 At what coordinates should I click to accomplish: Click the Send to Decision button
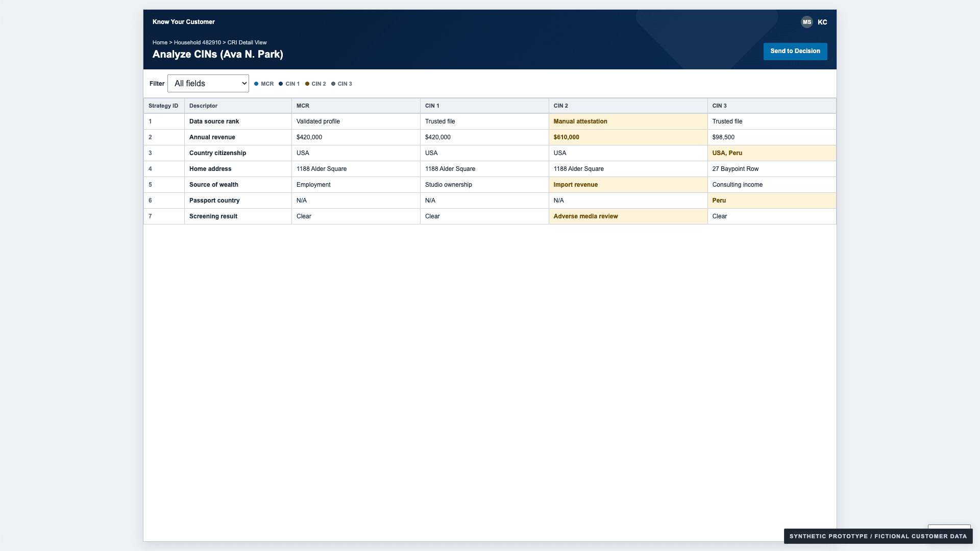(795, 51)
